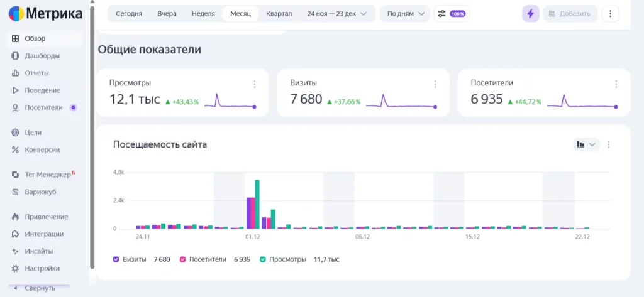Open the Визиты card options menu
644x297 pixels.
(435, 84)
